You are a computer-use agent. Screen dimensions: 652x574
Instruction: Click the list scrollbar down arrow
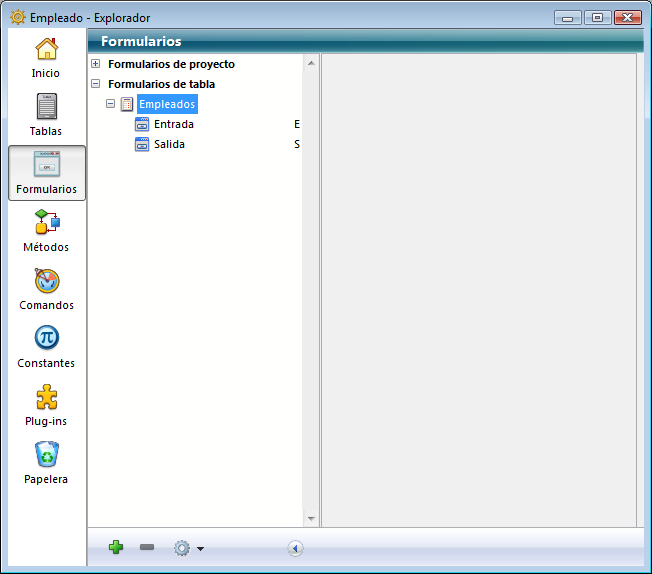[x=311, y=518]
